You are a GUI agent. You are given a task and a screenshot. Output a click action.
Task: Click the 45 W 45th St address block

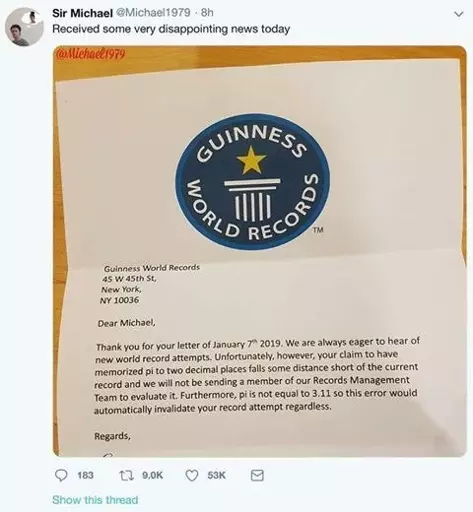(151, 284)
